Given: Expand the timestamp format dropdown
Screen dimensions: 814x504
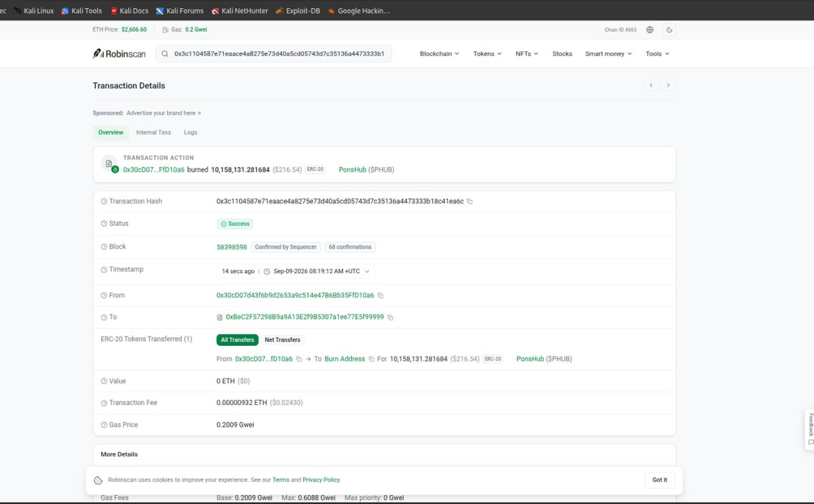Looking at the screenshot, I should point(367,271).
